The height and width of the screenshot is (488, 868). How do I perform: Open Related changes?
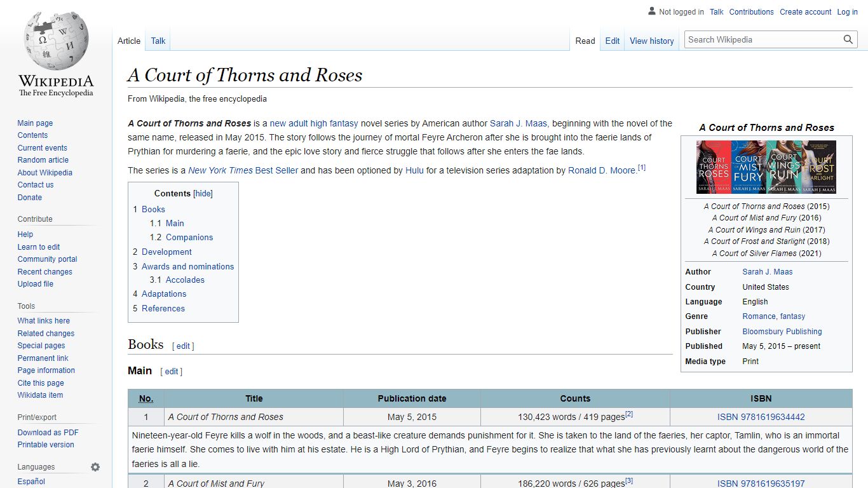[x=46, y=334]
